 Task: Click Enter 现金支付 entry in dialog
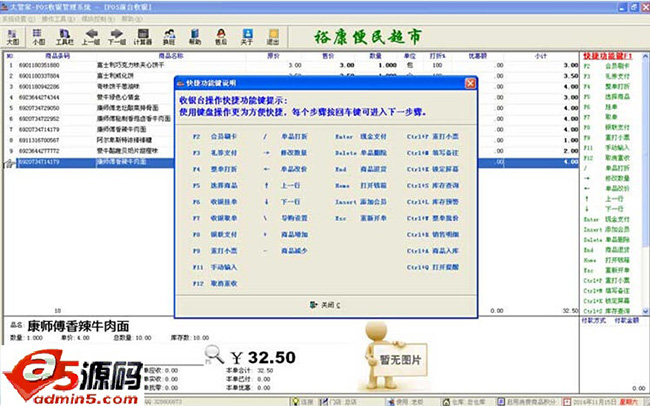click(361, 136)
